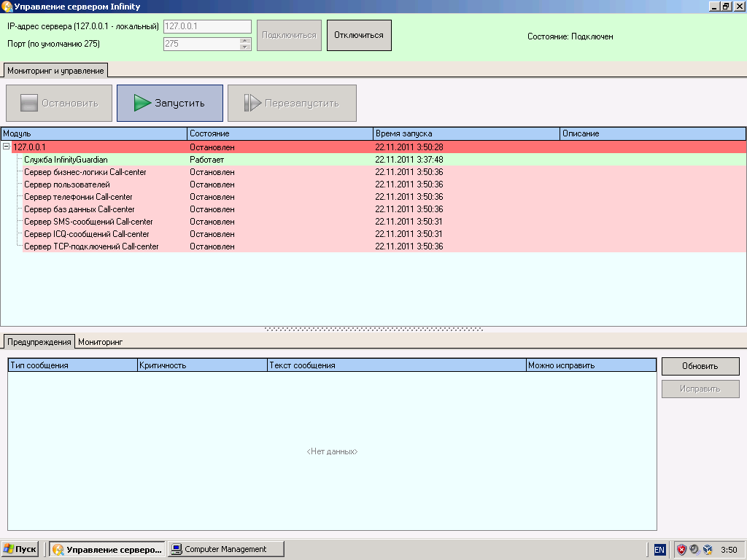Click the Обновить button
This screenshot has height=560, width=747.
(700, 366)
